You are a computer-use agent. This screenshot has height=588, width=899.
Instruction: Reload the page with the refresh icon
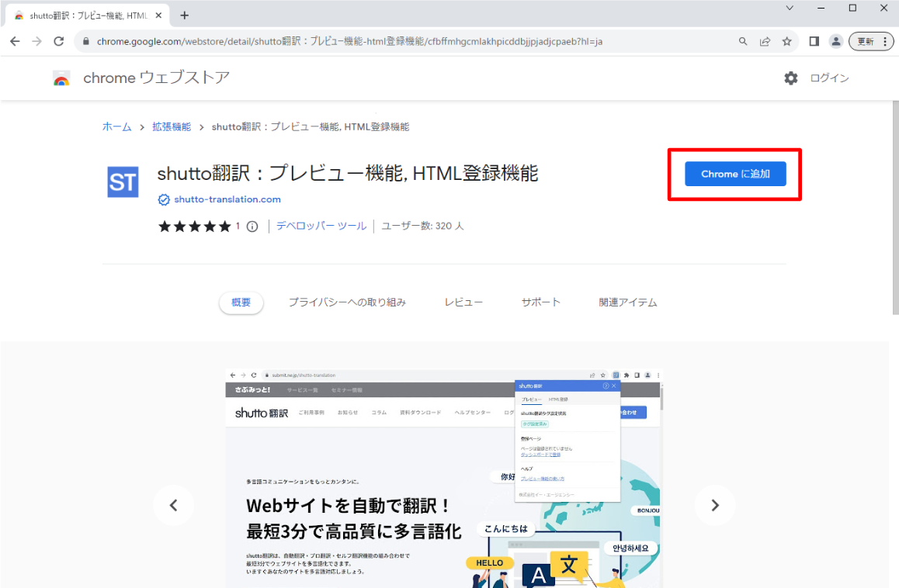[x=58, y=41]
